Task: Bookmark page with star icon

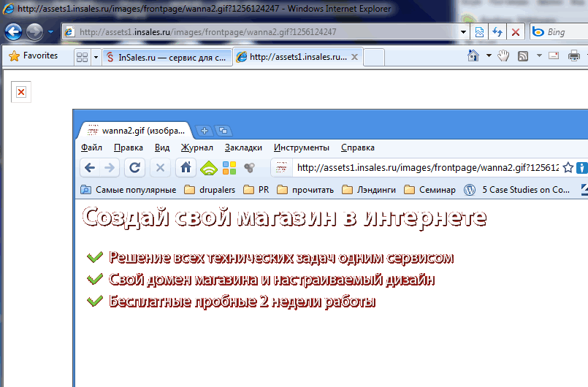Action: 568,168
